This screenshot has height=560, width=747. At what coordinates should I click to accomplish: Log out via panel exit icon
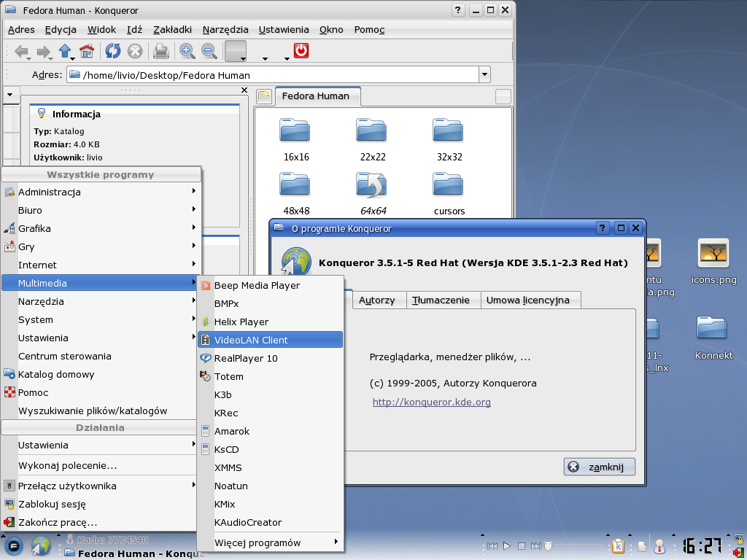(738, 553)
